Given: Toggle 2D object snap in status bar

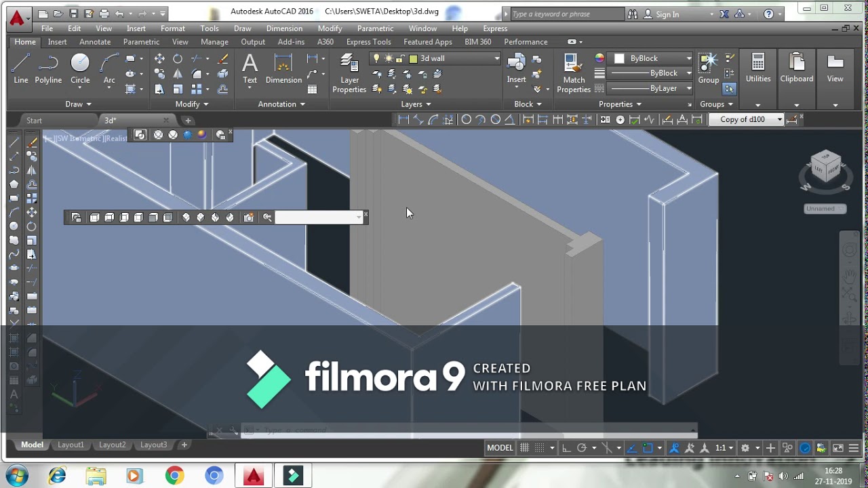Looking at the screenshot, I should [x=648, y=448].
